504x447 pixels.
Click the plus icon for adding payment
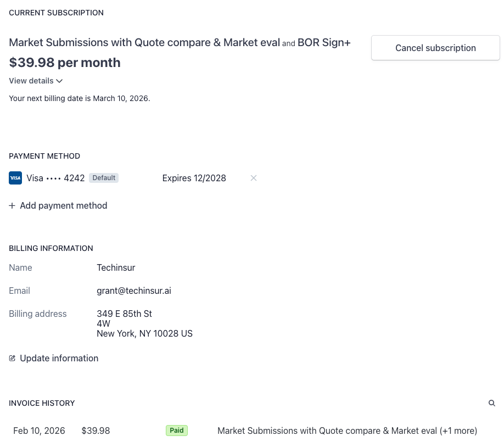(12, 205)
